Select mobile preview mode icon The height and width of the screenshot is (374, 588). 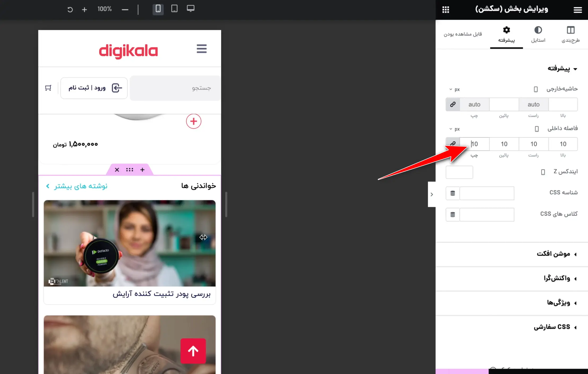coord(158,9)
